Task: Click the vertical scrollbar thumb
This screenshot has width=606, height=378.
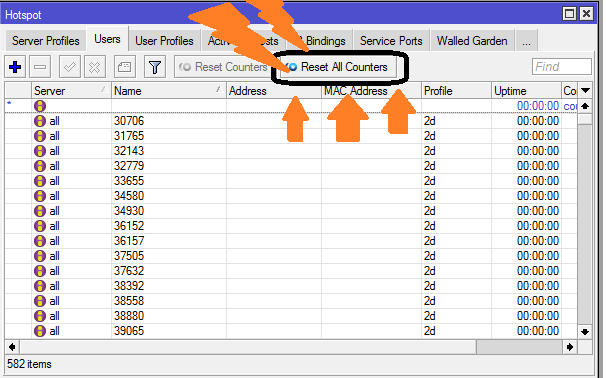Action: (x=586, y=119)
